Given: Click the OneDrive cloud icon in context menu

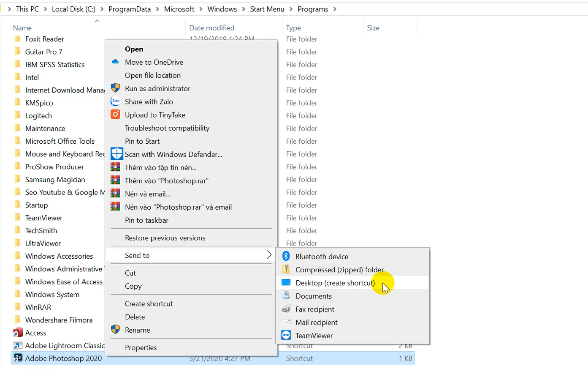Looking at the screenshot, I should tap(115, 62).
